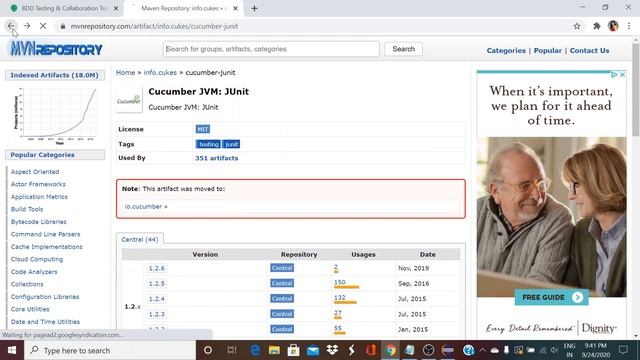Click the Cucumber artifact logo thumbnail

pos(129,100)
